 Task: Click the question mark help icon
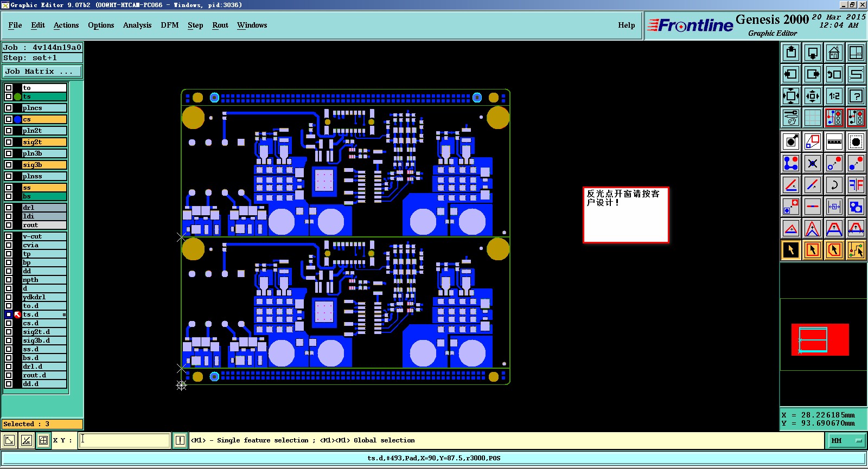click(856, 96)
